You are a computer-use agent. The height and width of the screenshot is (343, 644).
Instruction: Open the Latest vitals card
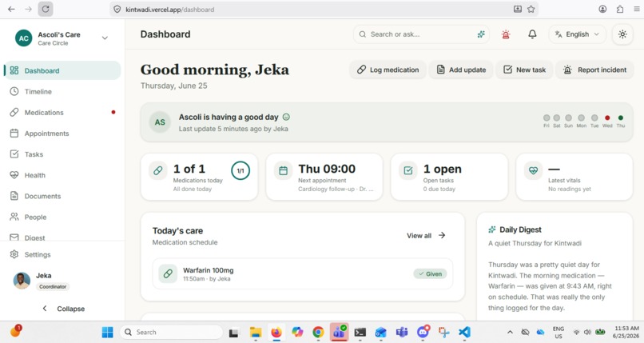(x=574, y=177)
